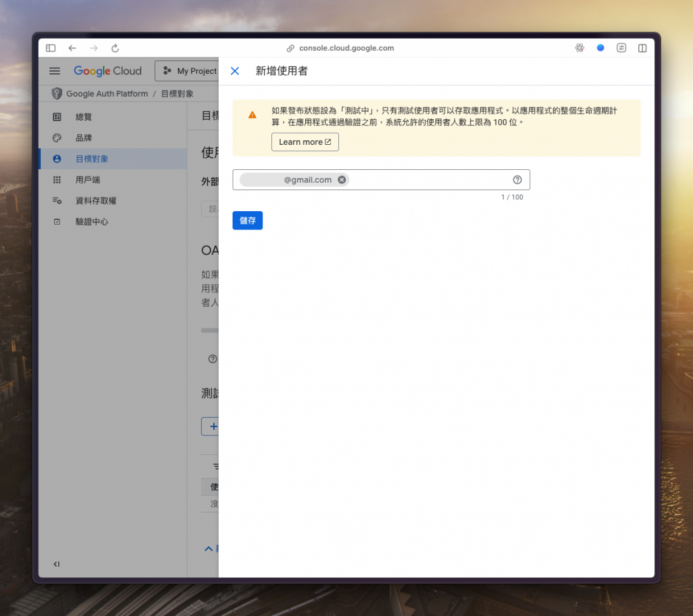Click the Learn more button

click(305, 142)
